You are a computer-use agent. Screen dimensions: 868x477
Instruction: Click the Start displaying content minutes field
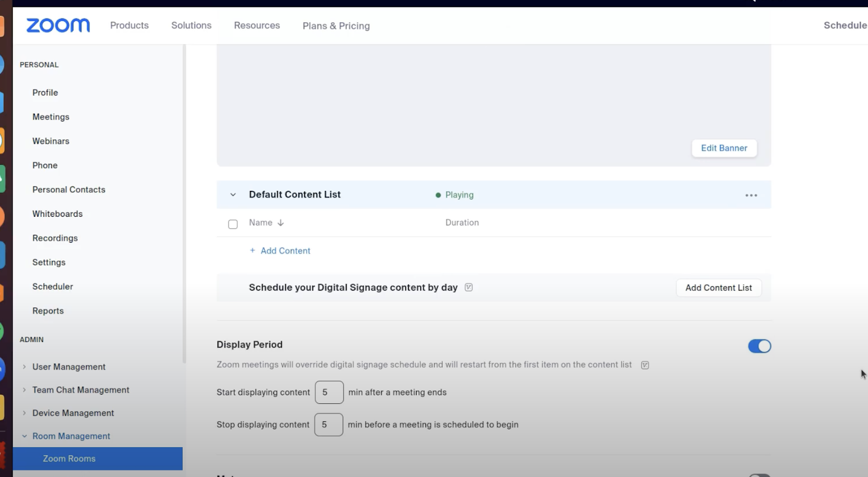coord(329,392)
